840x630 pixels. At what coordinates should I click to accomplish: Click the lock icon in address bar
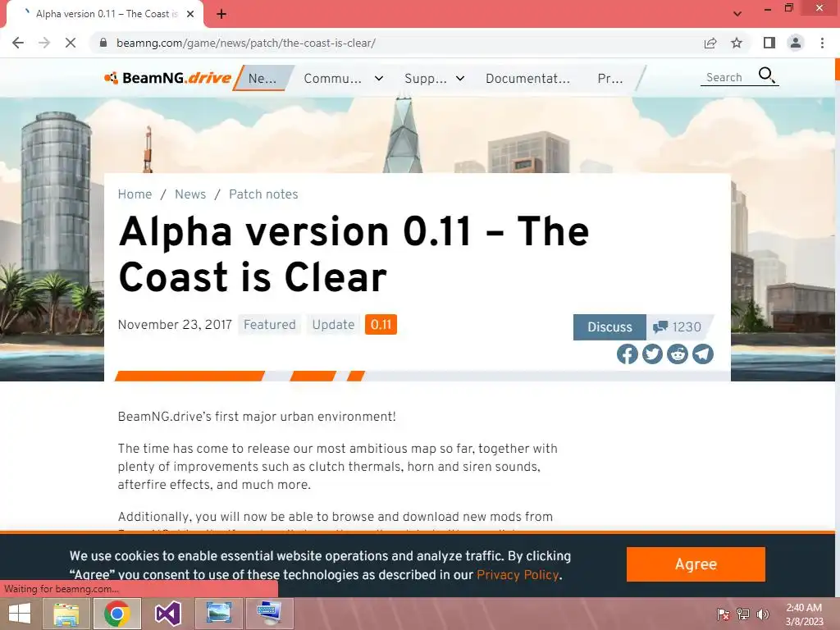tap(103, 43)
